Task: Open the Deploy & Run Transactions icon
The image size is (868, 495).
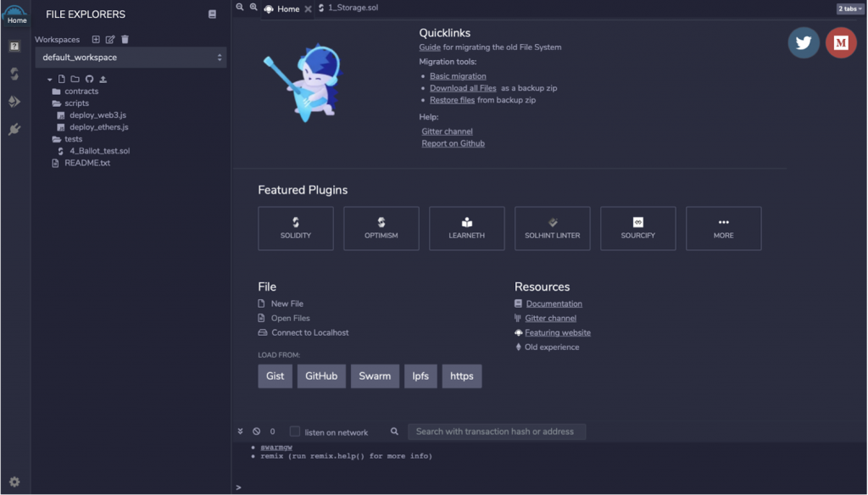Action: pyautogui.click(x=14, y=102)
